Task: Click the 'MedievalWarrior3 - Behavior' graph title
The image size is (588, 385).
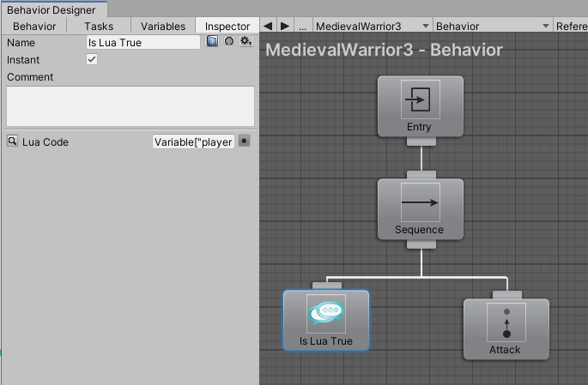Action: click(x=384, y=50)
